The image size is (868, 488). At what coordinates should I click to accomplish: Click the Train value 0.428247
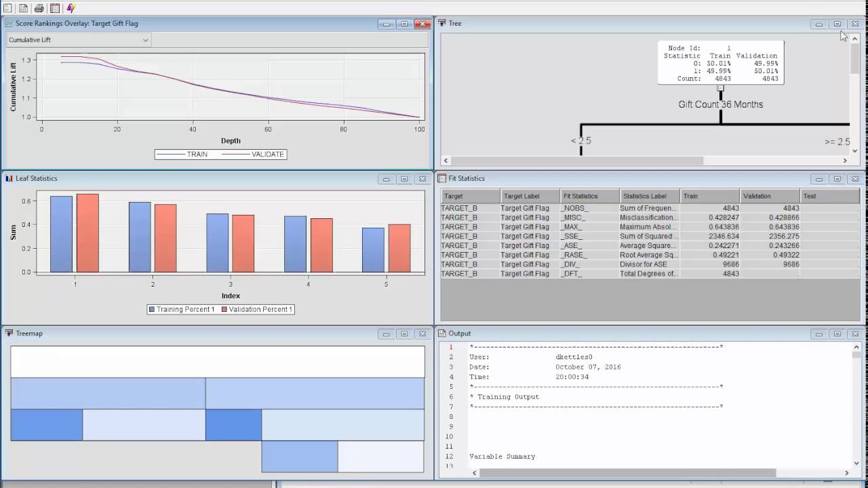(710, 218)
